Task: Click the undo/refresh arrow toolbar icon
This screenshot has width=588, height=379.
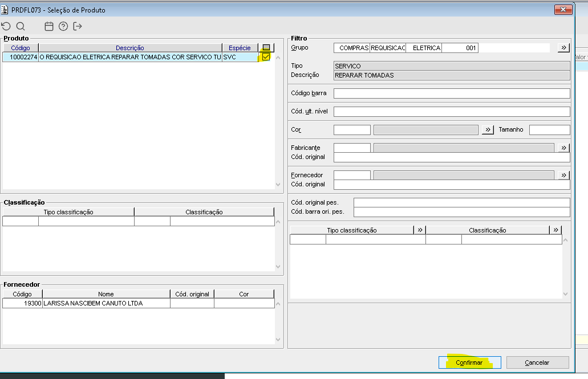Action: pyautogui.click(x=6, y=26)
